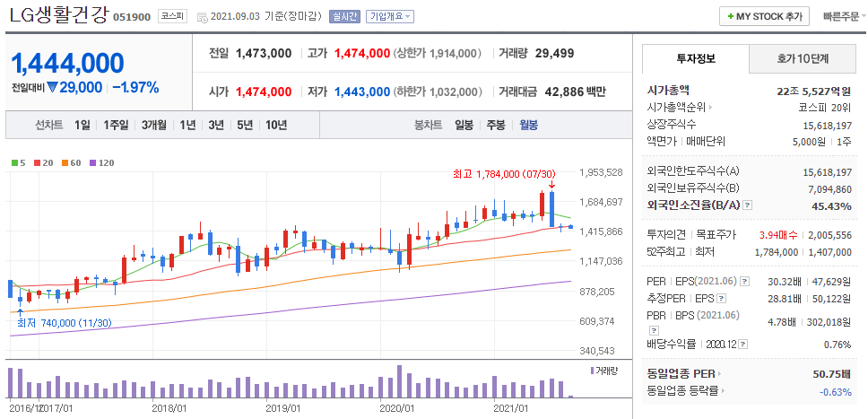
Task: Click the 외국인소진율 value 45.43%
Action: [832, 205]
